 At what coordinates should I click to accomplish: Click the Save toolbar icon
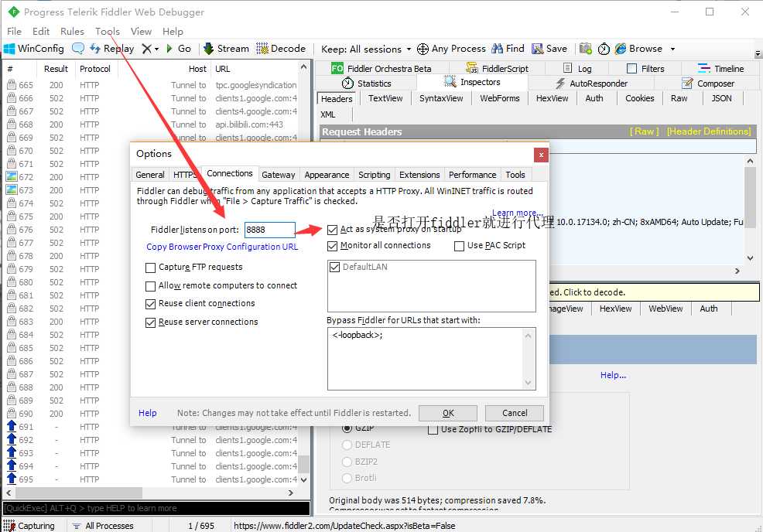pos(537,49)
